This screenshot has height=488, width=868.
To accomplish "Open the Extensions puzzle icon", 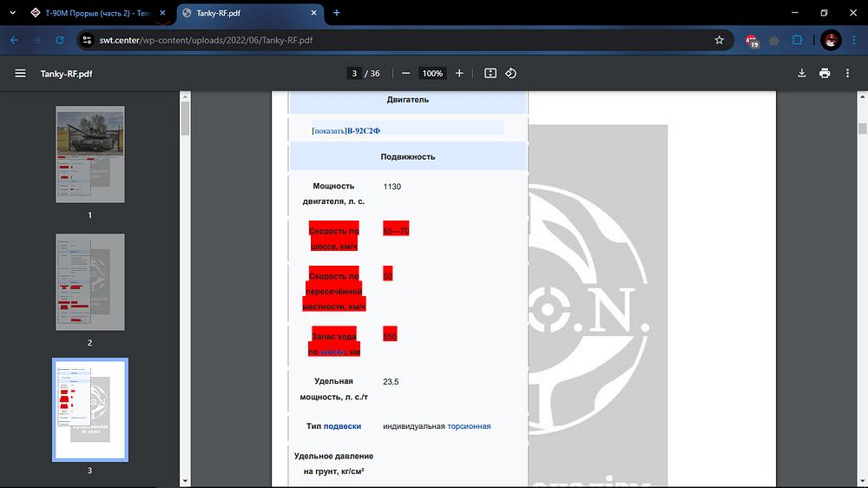I will 797,41.
